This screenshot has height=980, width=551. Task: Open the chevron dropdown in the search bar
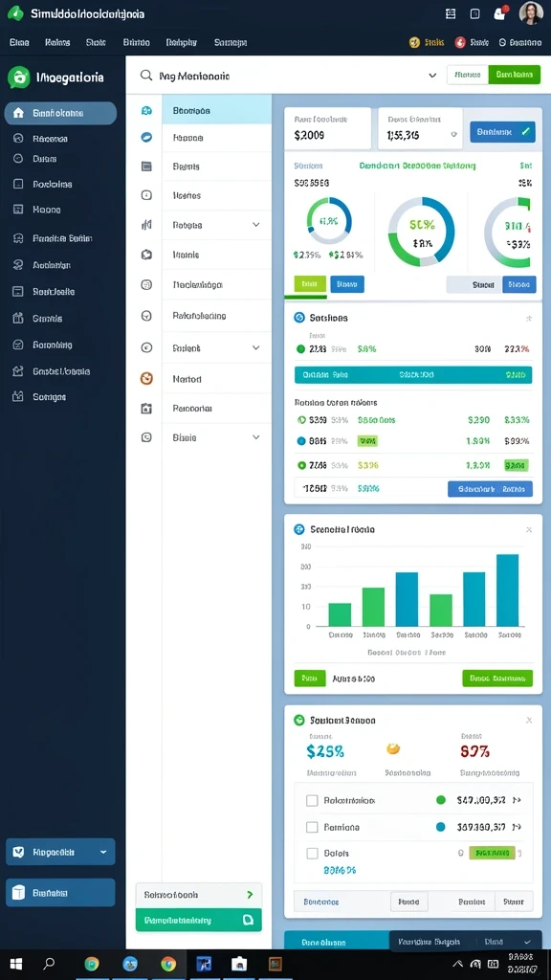click(x=432, y=76)
